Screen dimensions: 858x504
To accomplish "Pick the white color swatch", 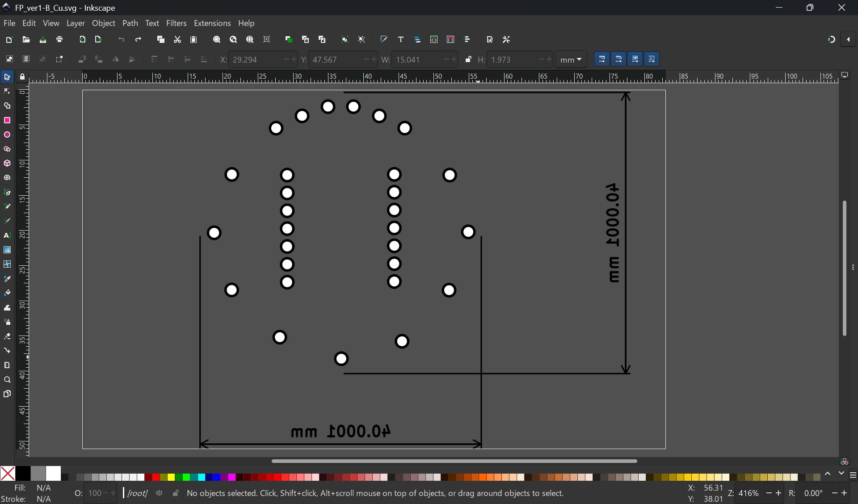I will (x=53, y=473).
